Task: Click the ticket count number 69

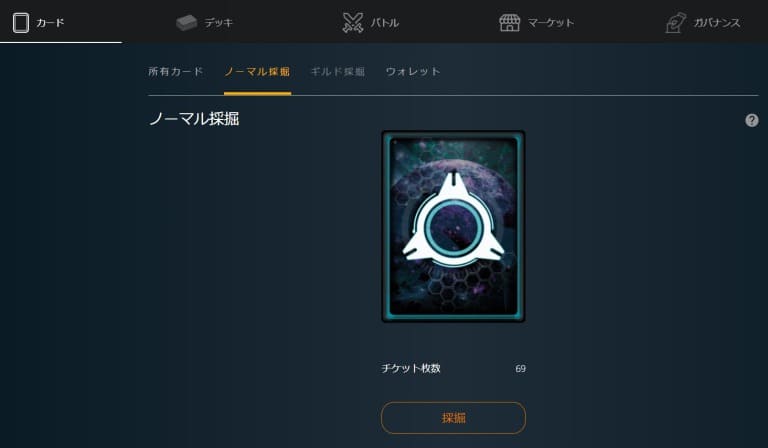Action: (x=521, y=369)
